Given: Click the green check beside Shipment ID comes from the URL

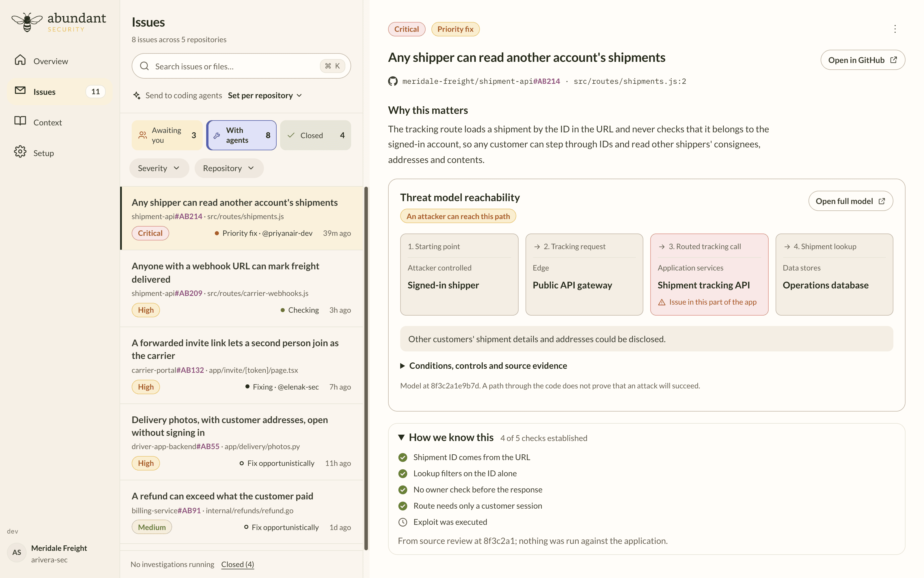Looking at the screenshot, I should click(403, 457).
